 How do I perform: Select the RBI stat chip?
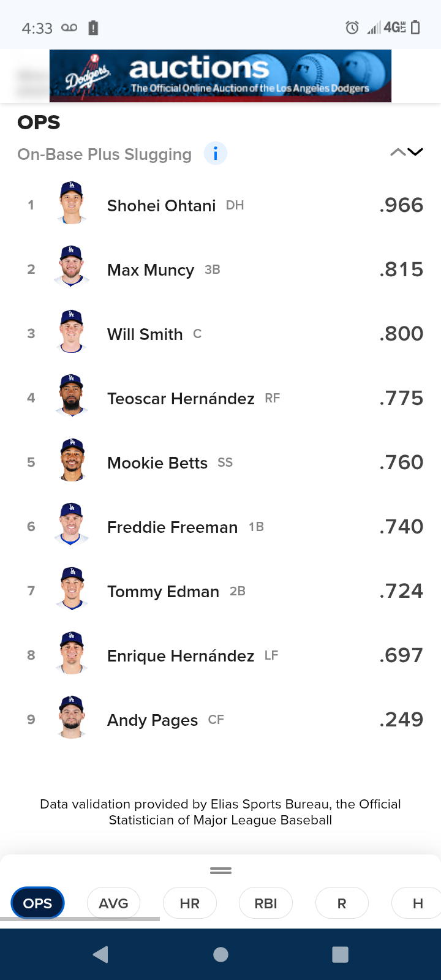(266, 903)
